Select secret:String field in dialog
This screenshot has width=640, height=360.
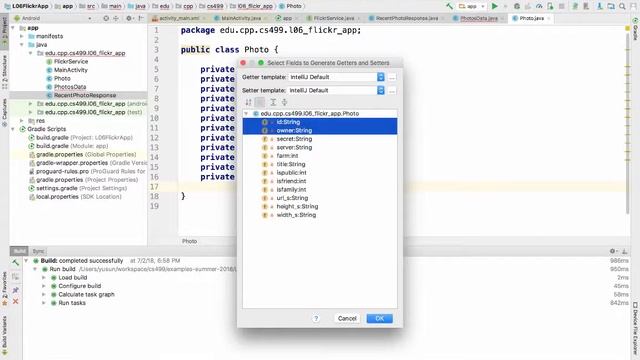click(x=320, y=139)
